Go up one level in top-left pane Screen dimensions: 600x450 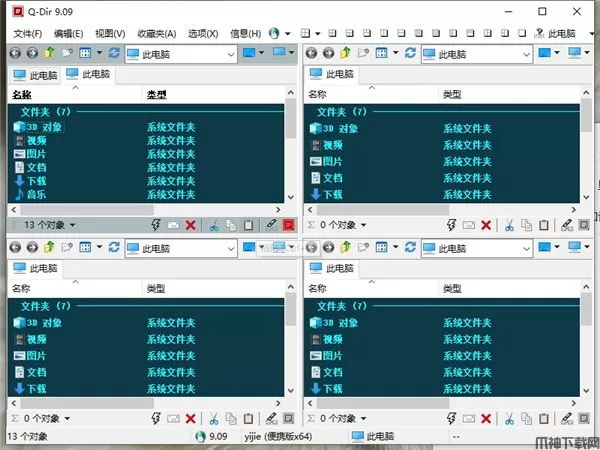[x=49, y=52]
